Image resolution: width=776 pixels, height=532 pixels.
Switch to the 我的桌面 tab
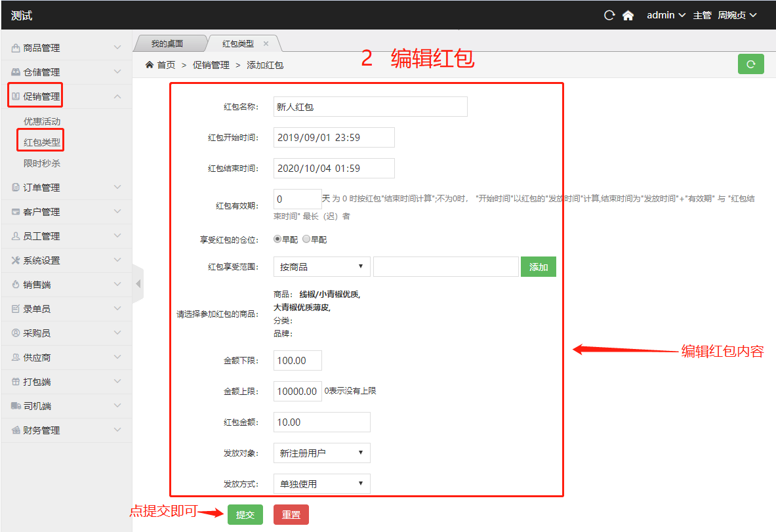[x=167, y=44]
